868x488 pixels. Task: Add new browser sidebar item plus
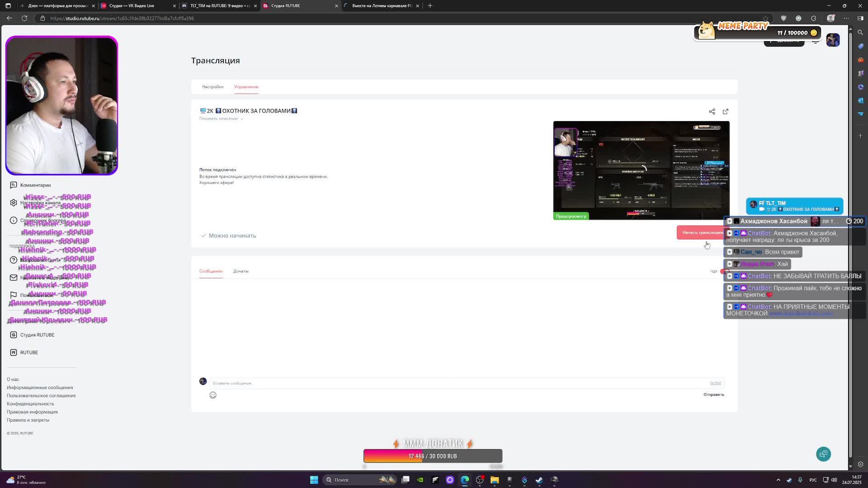coord(860,136)
